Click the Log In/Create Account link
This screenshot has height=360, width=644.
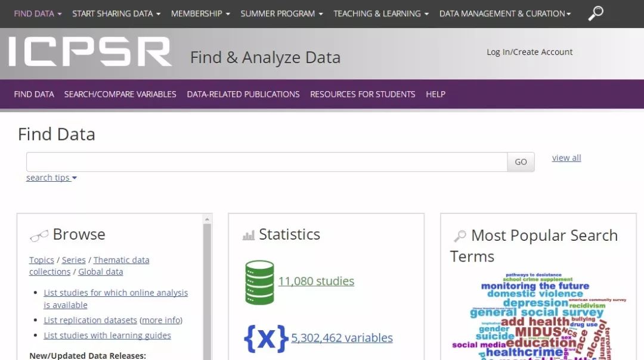(x=530, y=52)
